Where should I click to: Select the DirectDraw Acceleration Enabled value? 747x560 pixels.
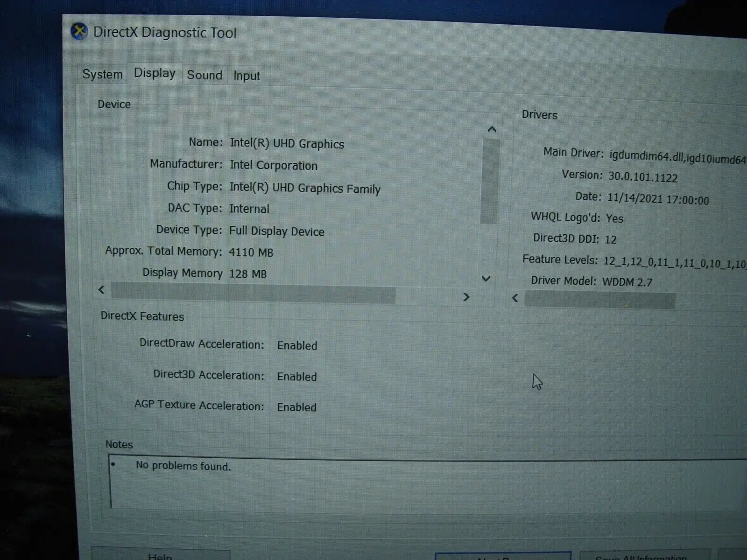[x=297, y=346]
